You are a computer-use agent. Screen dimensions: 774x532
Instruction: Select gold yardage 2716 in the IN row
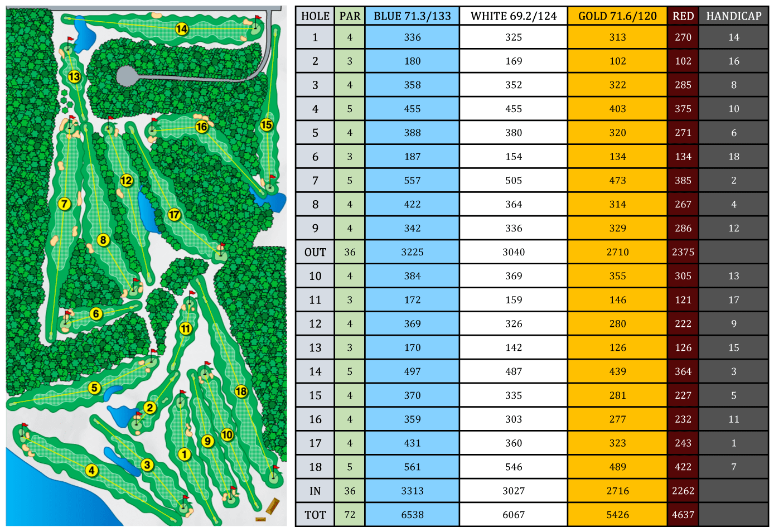[x=618, y=491]
